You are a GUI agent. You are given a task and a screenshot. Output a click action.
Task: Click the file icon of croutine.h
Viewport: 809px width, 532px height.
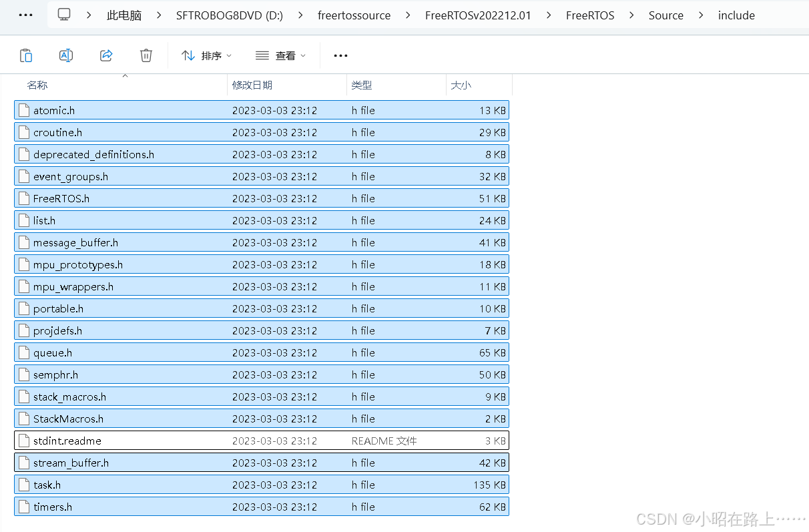click(24, 132)
